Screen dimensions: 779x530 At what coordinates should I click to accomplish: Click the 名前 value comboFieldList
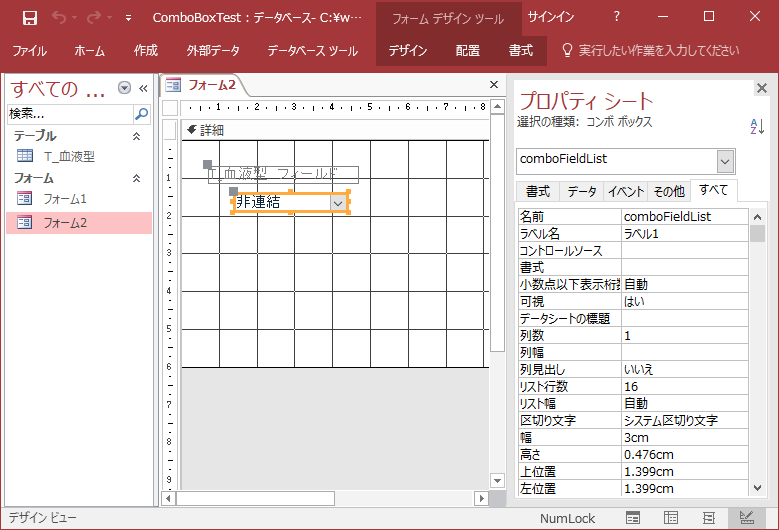(685, 217)
